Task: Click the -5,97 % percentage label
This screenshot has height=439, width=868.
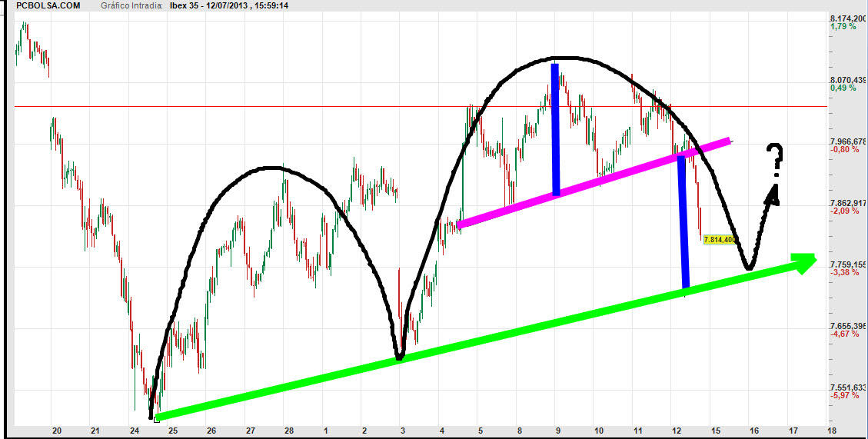Action: (845, 395)
